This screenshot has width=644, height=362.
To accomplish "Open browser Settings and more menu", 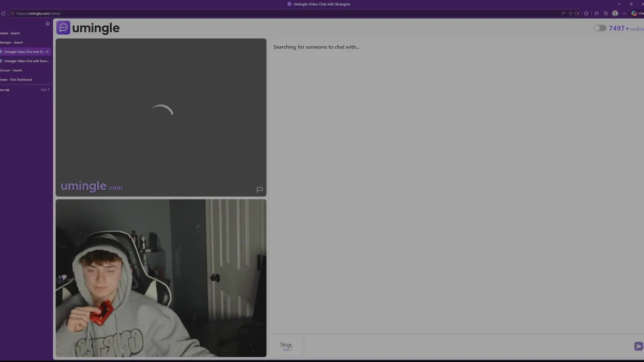I will coord(625,14).
